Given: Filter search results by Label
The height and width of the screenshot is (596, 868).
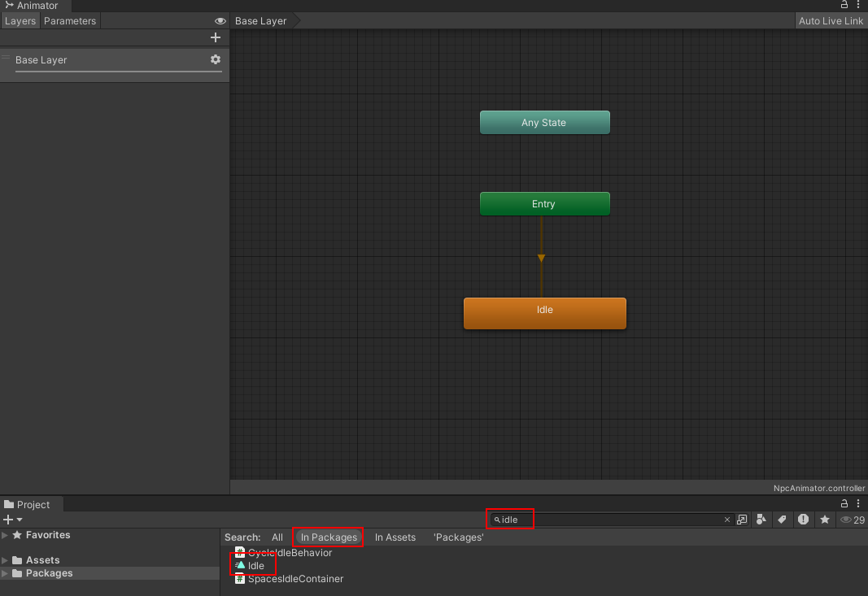Looking at the screenshot, I should [x=782, y=519].
